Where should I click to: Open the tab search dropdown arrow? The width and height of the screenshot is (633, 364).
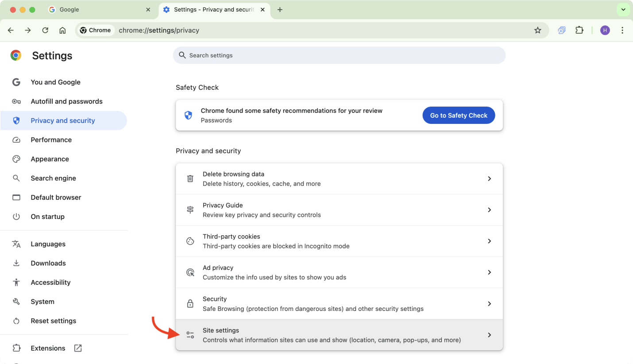623,10
